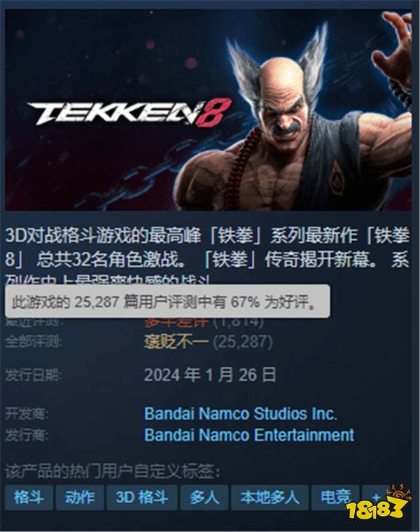420x532 pixels.
Task: Select the 3D 格斗 tag
Action: (x=142, y=498)
